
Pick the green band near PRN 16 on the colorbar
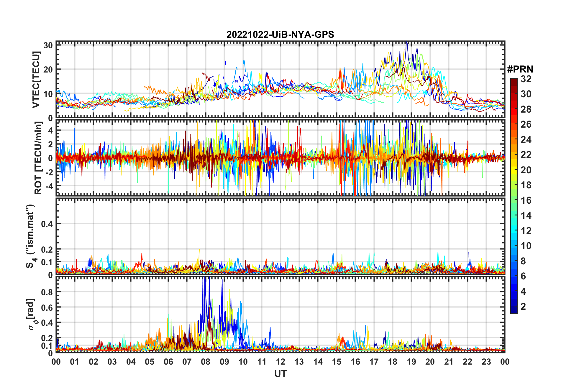click(x=514, y=200)
